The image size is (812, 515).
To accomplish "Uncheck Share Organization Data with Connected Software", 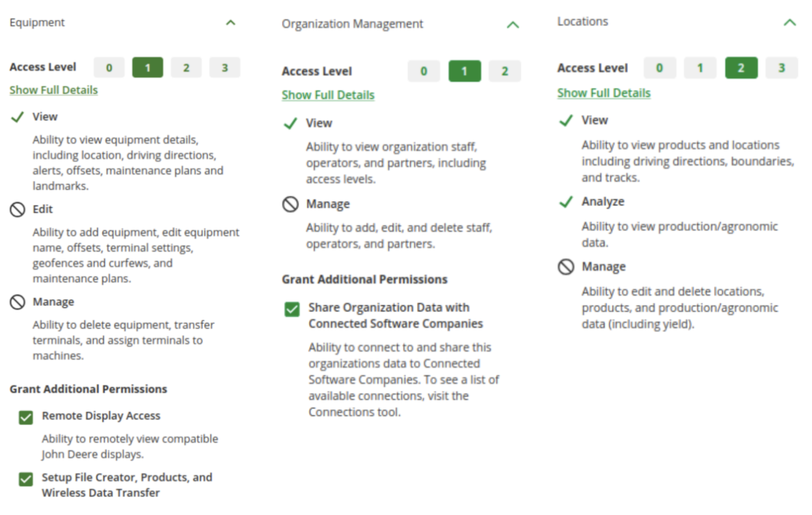I will (x=292, y=309).
